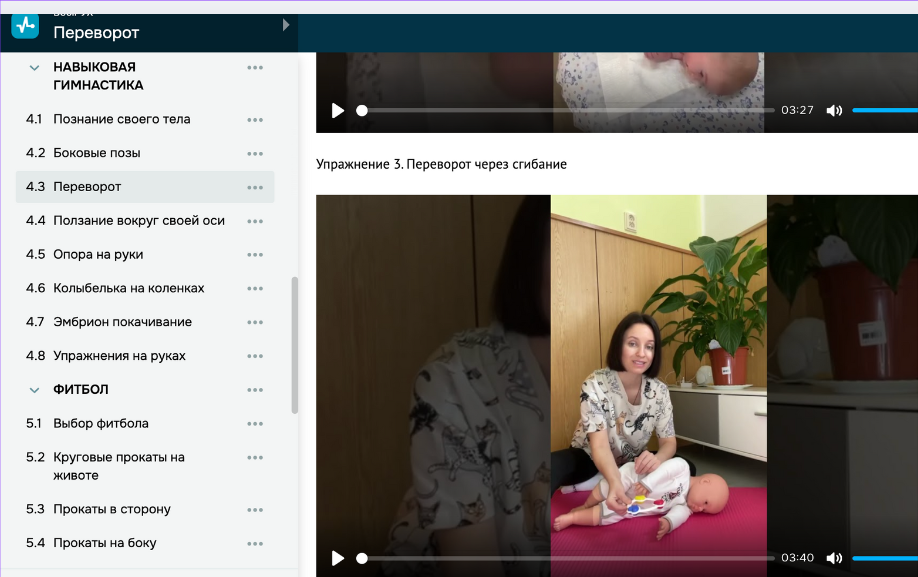The width and height of the screenshot is (918, 577).
Task: Mute the bottom video's audio
Action: pyautogui.click(x=834, y=558)
